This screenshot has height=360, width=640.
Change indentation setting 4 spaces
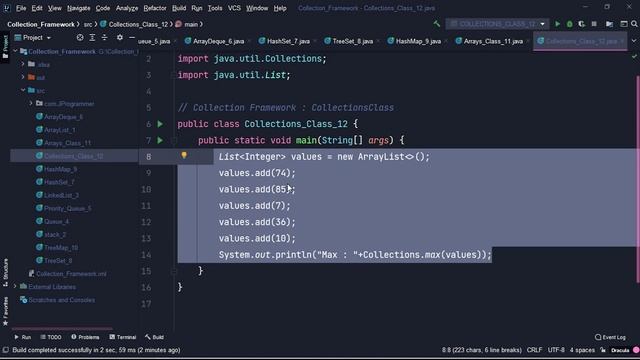pyautogui.click(x=582, y=350)
